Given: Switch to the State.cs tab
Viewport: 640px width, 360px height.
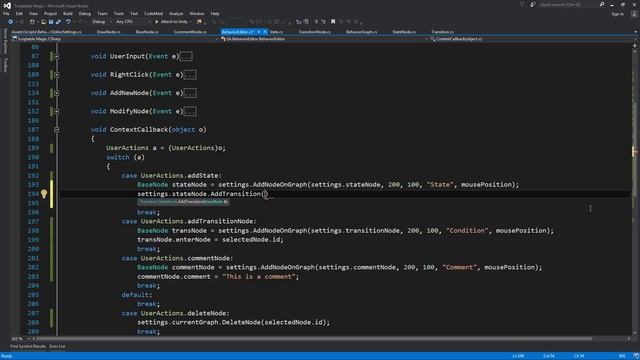Looking at the screenshot, I should point(276,32).
